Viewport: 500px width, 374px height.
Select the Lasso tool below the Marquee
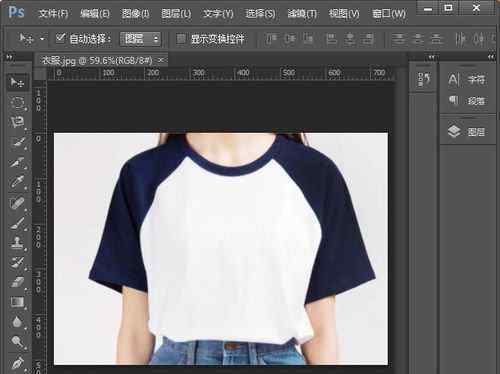17,122
